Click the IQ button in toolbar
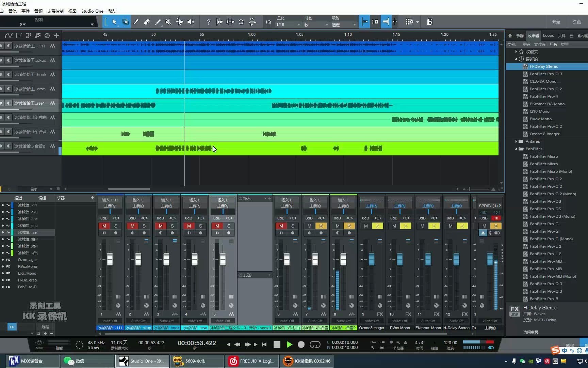 pyautogui.click(x=268, y=22)
